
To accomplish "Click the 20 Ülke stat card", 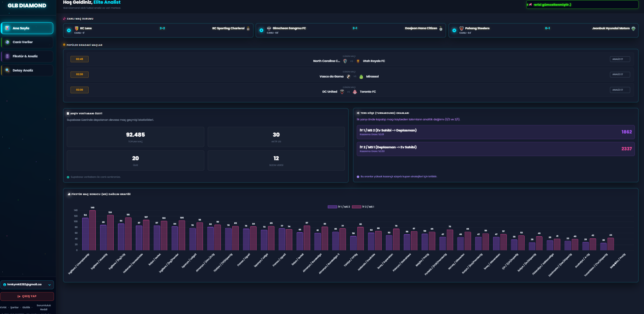I will tap(136, 161).
